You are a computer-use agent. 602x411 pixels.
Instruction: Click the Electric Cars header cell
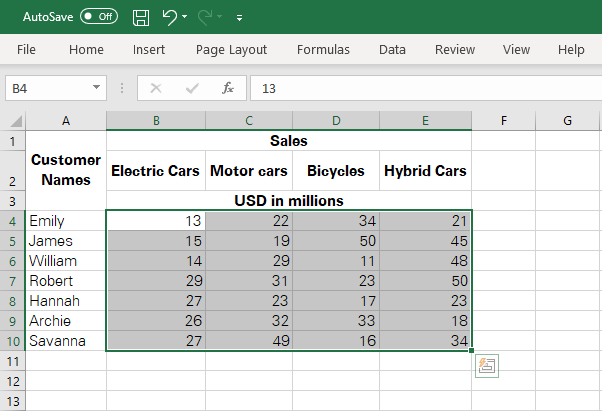coord(156,170)
